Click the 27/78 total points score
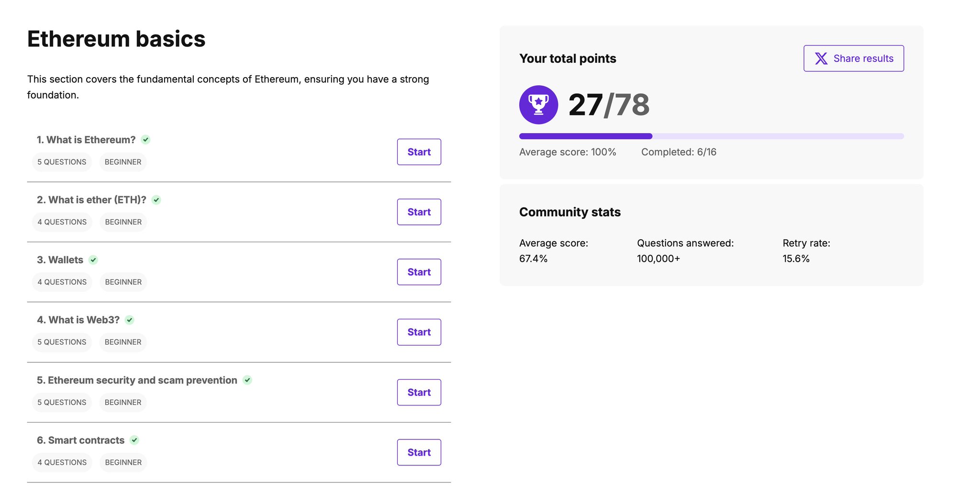This screenshot has height=504, width=980. click(609, 105)
